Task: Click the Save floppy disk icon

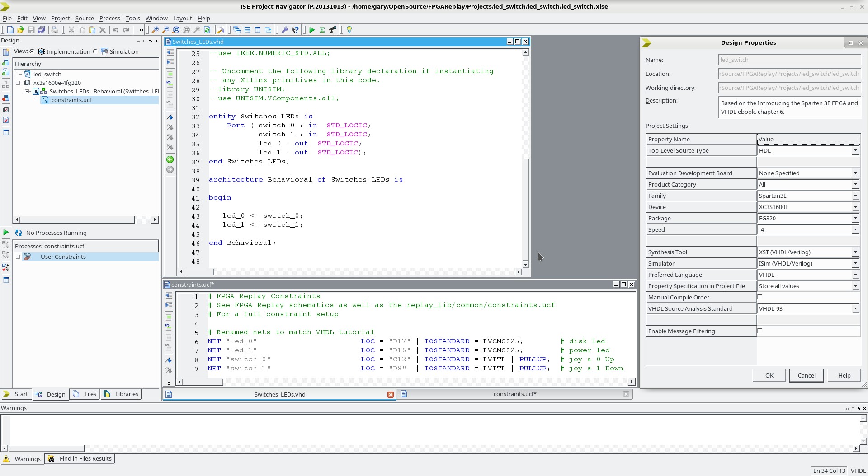Action: pos(31,30)
